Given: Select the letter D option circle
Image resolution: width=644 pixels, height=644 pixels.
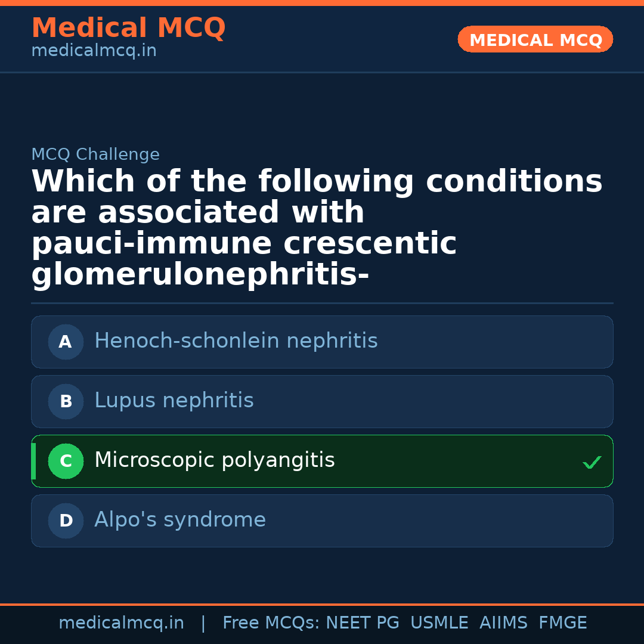Looking at the screenshot, I should 66,521.
